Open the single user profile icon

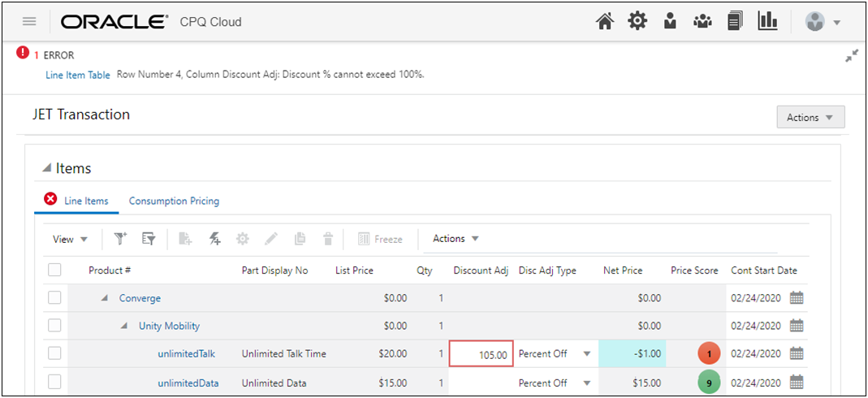tap(671, 22)
